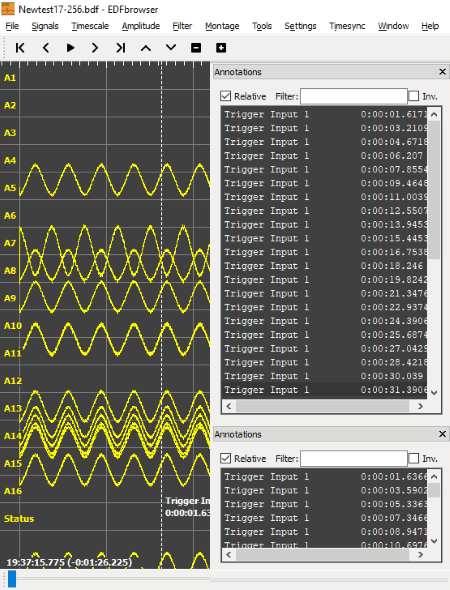Click the A5 signal label

(10, 188)
